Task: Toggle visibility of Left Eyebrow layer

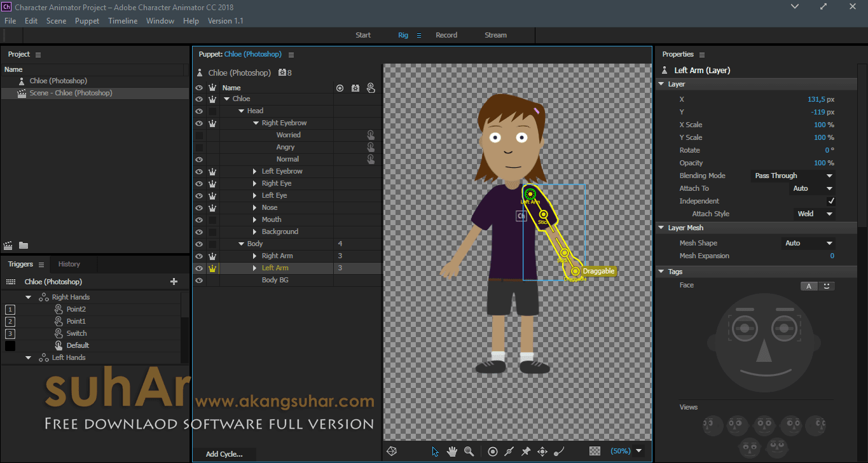Action: click(199, 171)
